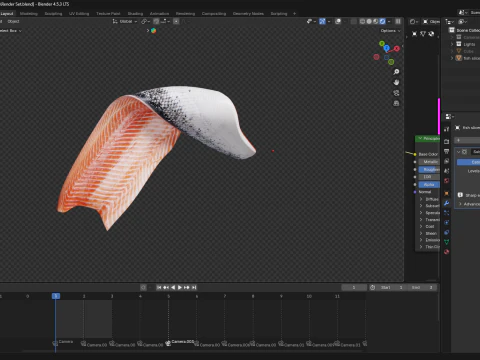Select wireframe viewport shading mode
Viewport: 480px width, 360px height.
tap(362, 21)
